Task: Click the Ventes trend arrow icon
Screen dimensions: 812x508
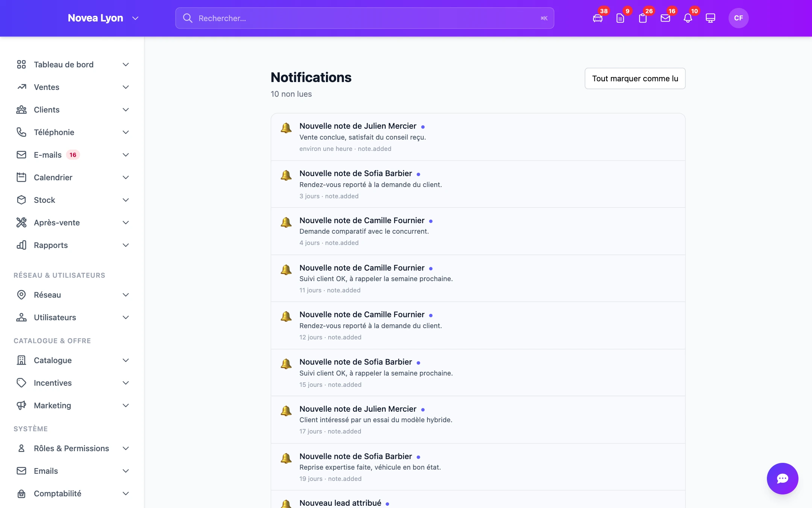Action: pyautogui.click(x=21, y=87)
